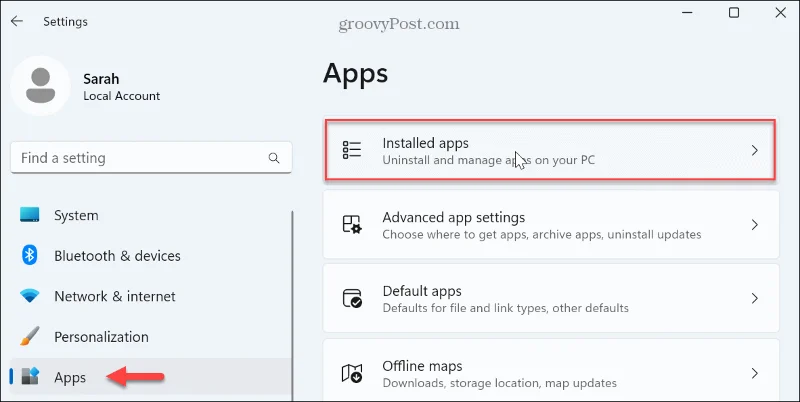Click the Network wifi icon
The height and width of the screenshot is (402, 800).
[x=30, y=296]
